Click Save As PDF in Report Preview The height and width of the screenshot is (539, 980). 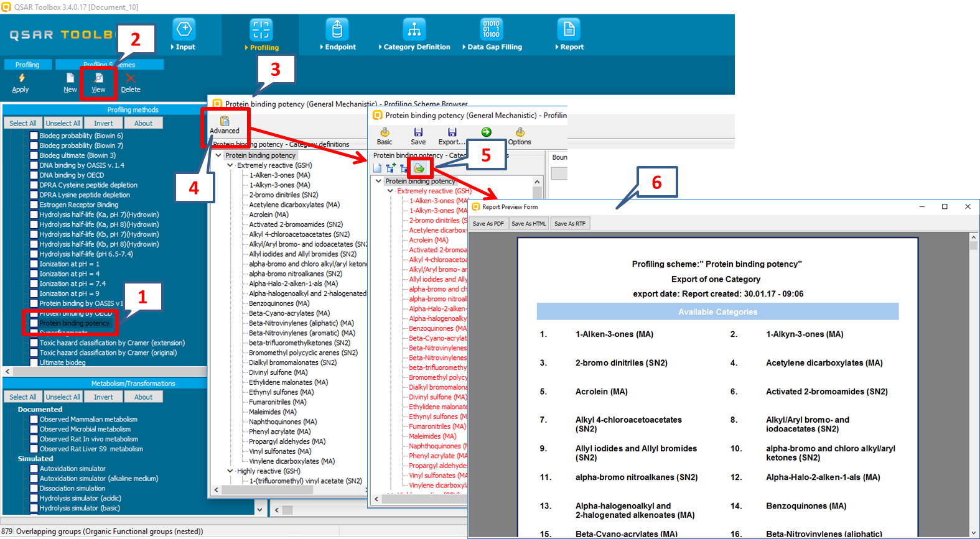tap(488, 224)
